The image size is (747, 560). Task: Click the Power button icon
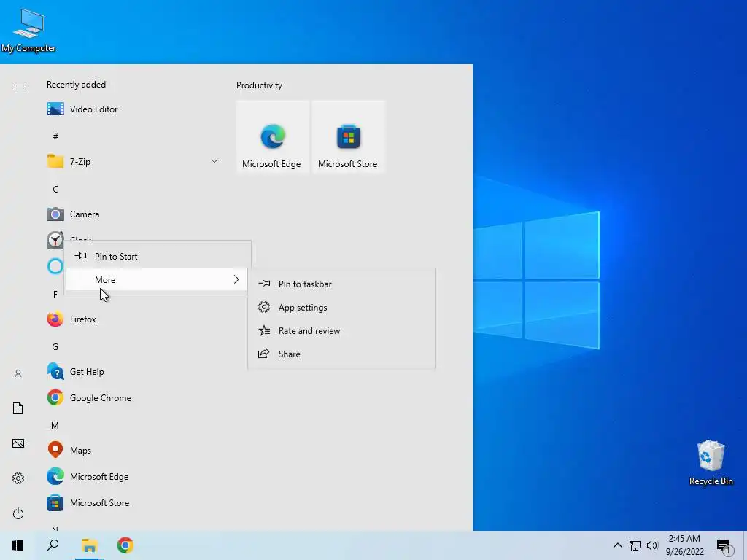18,513
